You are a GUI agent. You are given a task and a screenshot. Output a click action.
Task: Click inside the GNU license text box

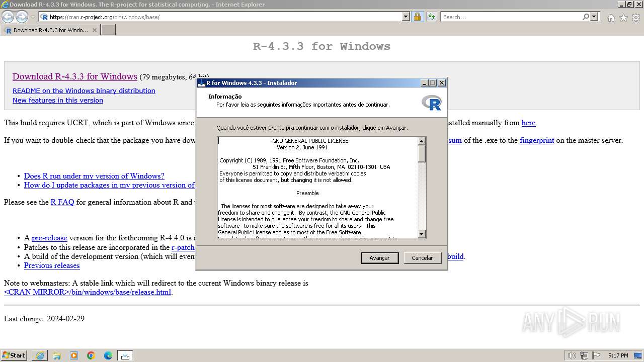pos(317,188)
